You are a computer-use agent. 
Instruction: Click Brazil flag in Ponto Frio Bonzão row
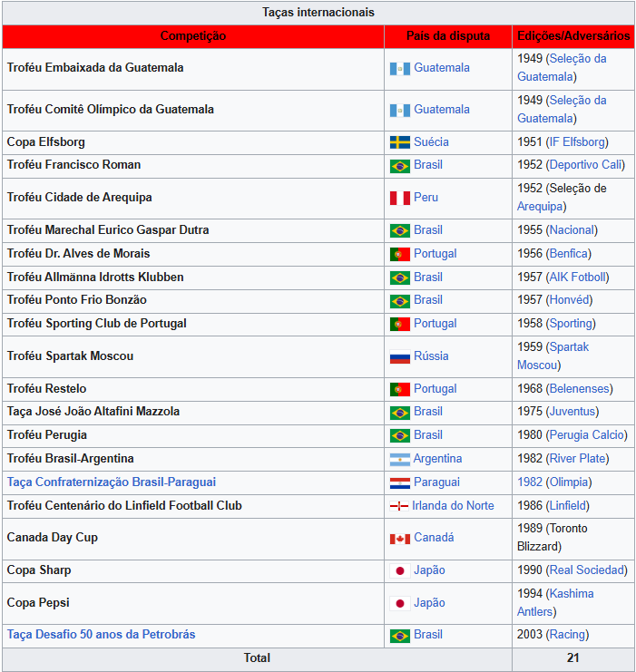(400, 301)
